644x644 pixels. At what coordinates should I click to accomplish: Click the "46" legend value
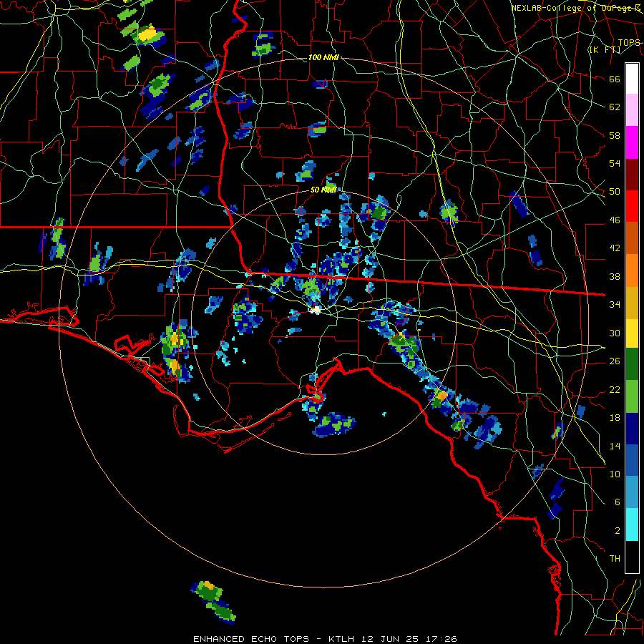(x=615, y=220)
